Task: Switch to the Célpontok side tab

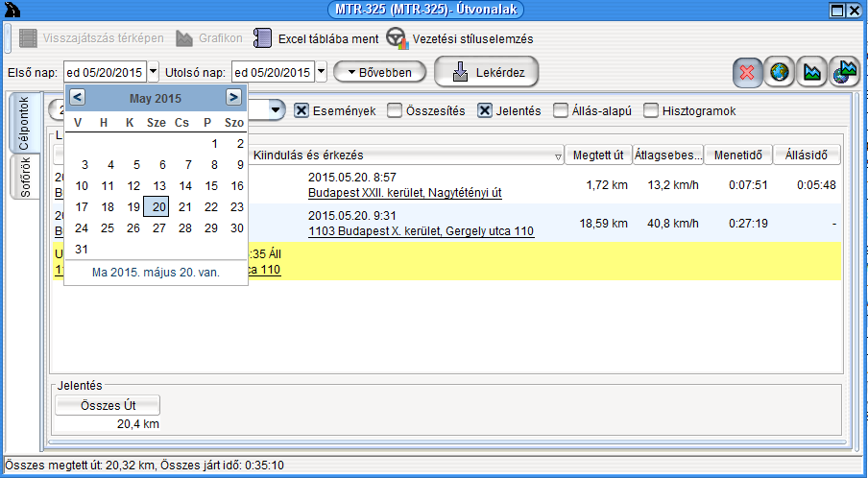Action: (x=25, y=123)
